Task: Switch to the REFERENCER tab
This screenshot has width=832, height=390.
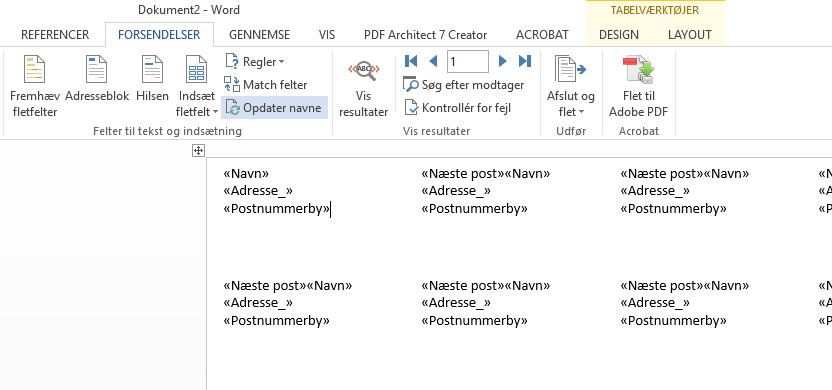Action: point(55,35)
